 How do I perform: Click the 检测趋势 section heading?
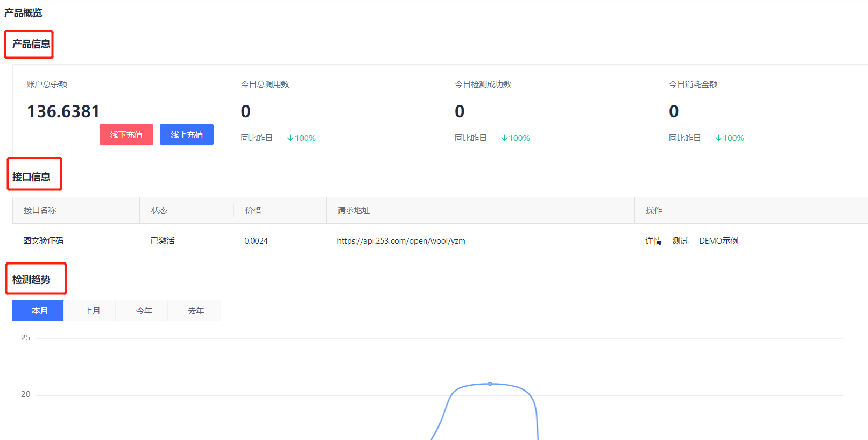[31, 280]
